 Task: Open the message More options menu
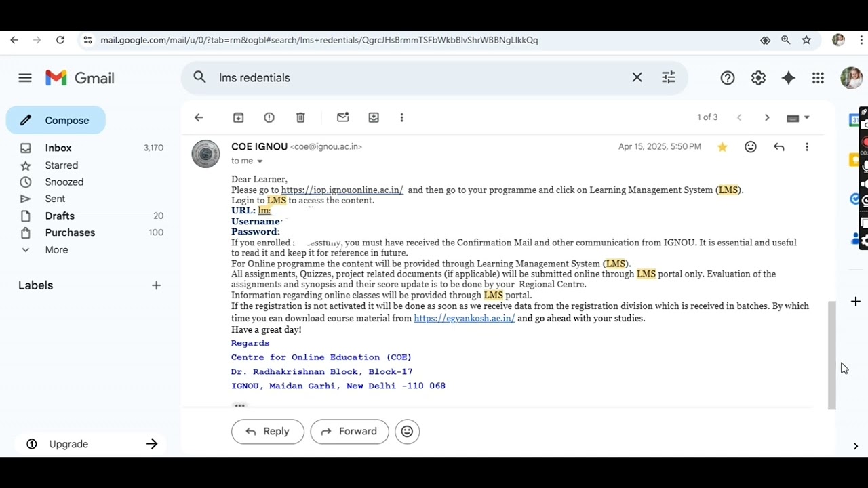click(x=806, y=147)
